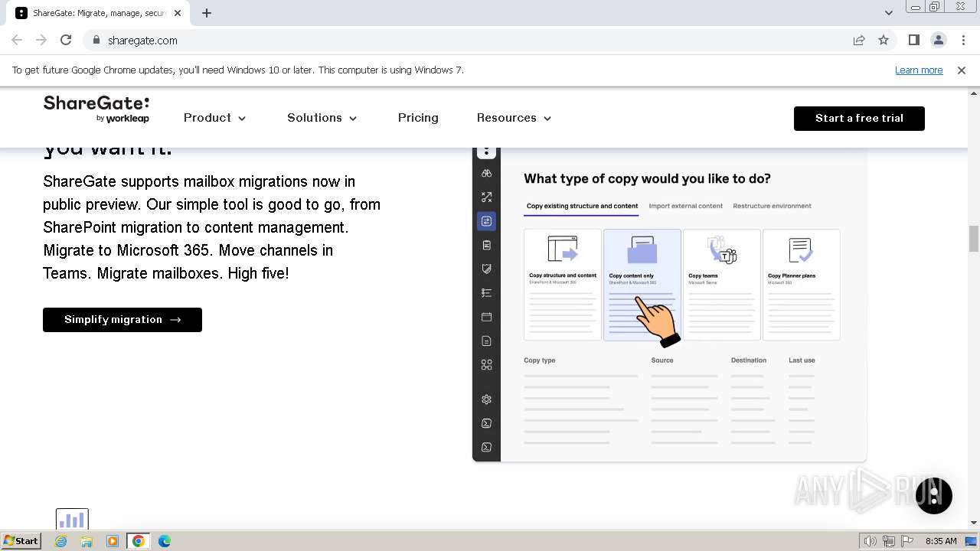980x551 pixels.
Task: Select Restructure environment tab
Action: (x=772, y=206)
